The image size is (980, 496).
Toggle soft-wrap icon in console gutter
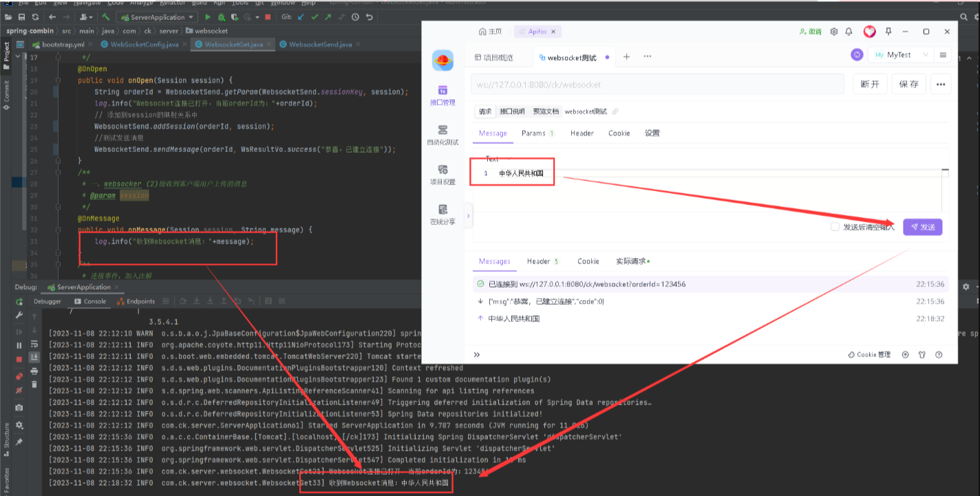[34, 343]
